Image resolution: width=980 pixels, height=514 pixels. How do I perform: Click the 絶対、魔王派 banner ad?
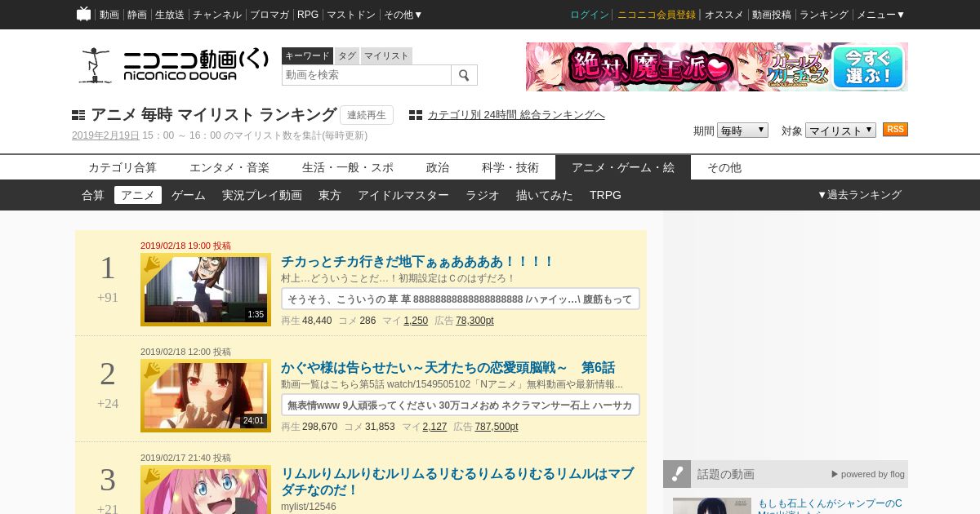[717, 67]
